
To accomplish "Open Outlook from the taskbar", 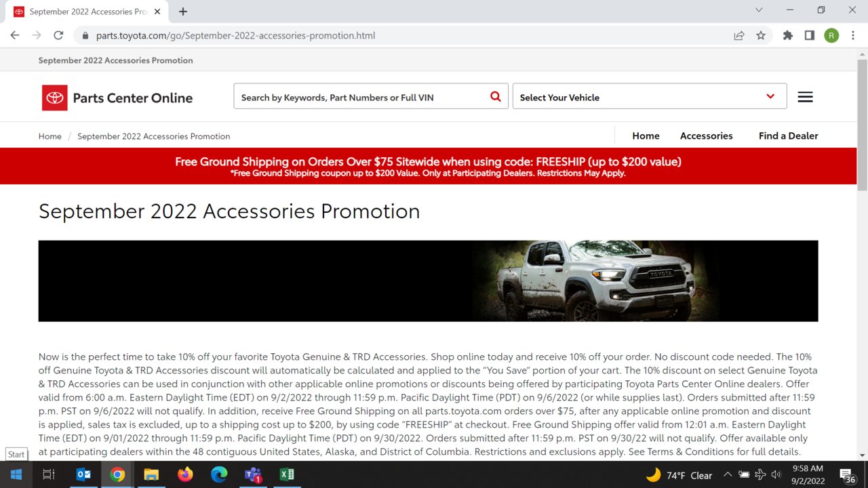I will pyautogui.click(x=83, y=474).
